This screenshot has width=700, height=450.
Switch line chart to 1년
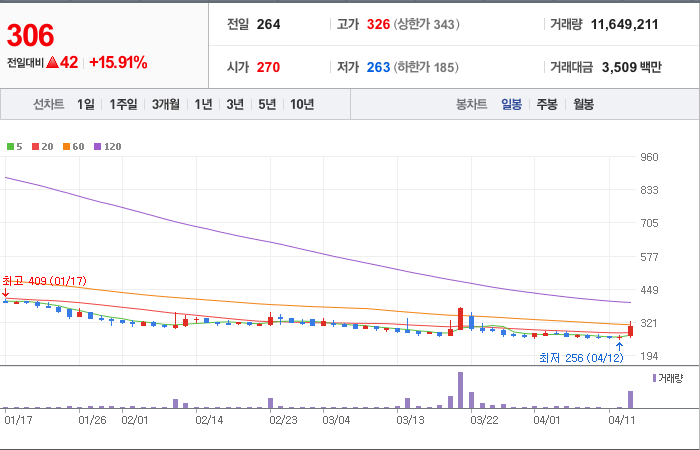[203, 104]
